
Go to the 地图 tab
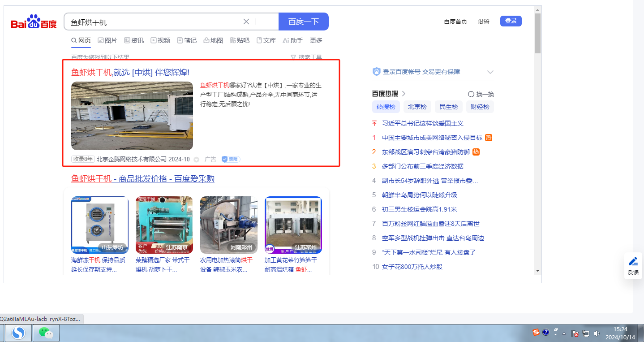point(213,40)
